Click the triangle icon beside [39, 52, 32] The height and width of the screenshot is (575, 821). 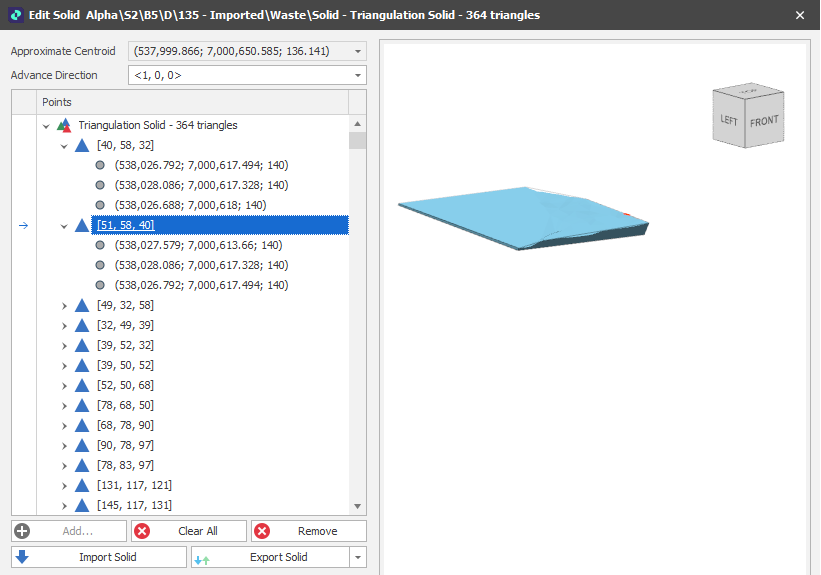coord(82,345)
